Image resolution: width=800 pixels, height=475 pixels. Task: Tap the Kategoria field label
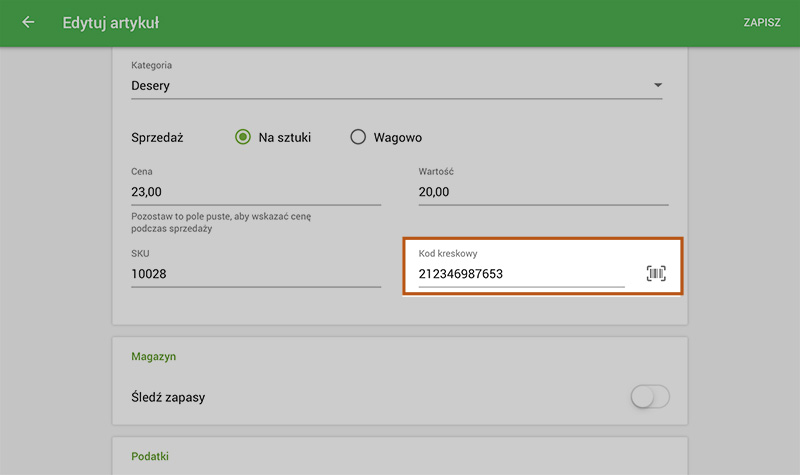coord(152,66)
